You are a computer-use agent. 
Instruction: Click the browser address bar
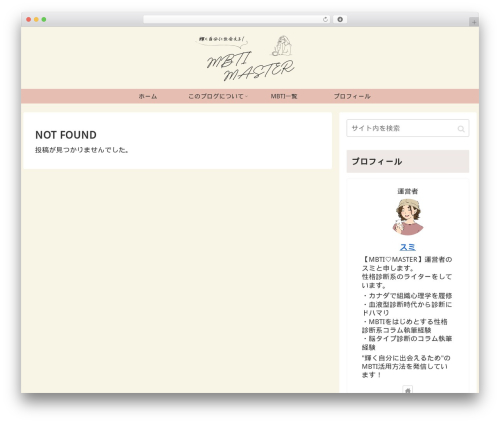(236, 20)
